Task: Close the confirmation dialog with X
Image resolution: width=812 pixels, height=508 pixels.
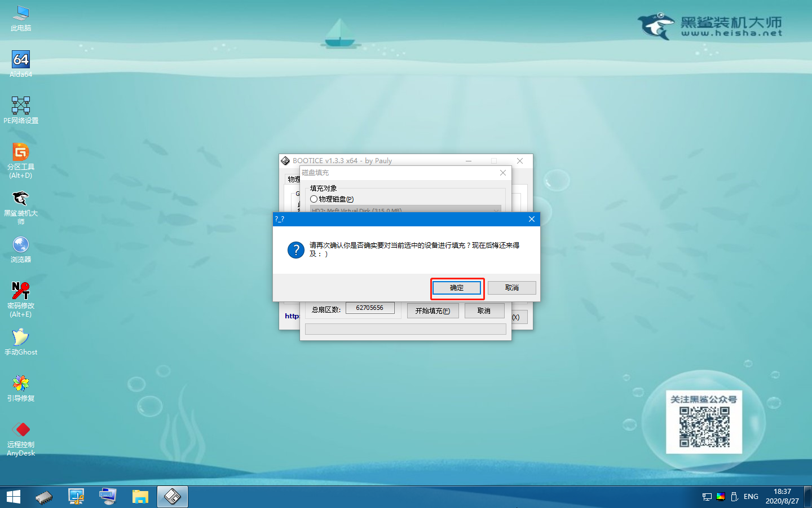Action: [531, 219]
